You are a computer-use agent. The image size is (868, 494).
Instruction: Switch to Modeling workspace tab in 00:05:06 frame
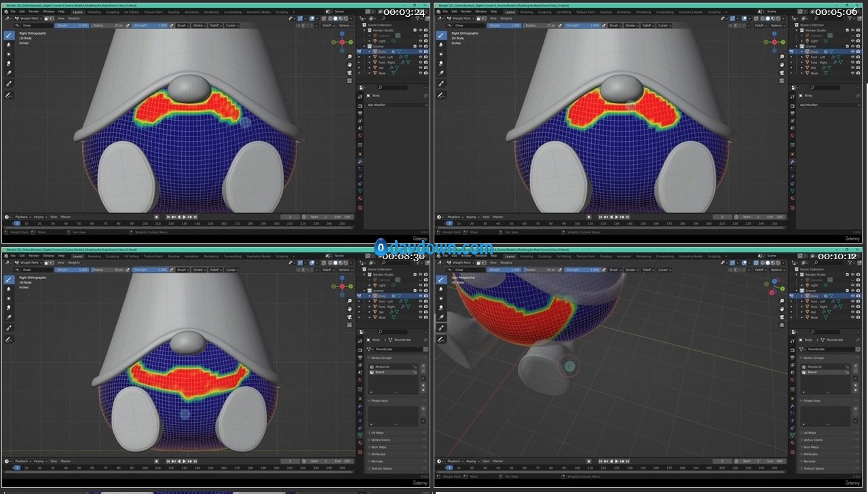[526, 12]
